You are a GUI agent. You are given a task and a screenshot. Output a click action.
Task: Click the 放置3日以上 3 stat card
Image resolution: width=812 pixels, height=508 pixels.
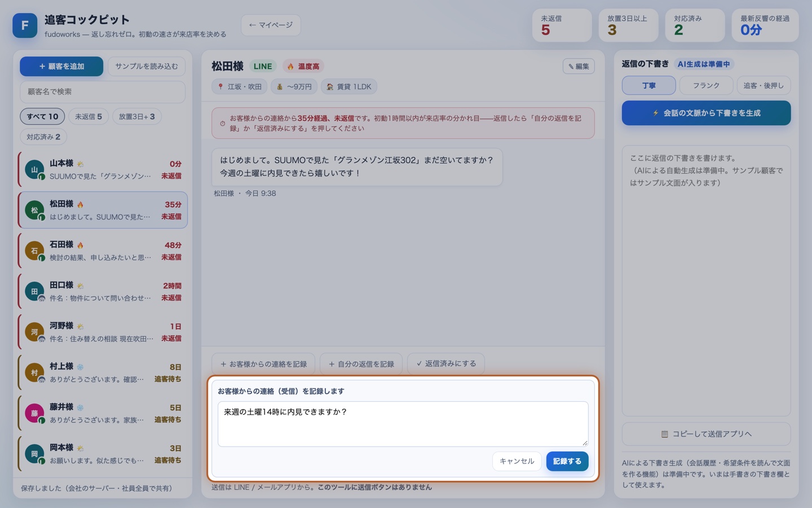click(x=628, y=25)
